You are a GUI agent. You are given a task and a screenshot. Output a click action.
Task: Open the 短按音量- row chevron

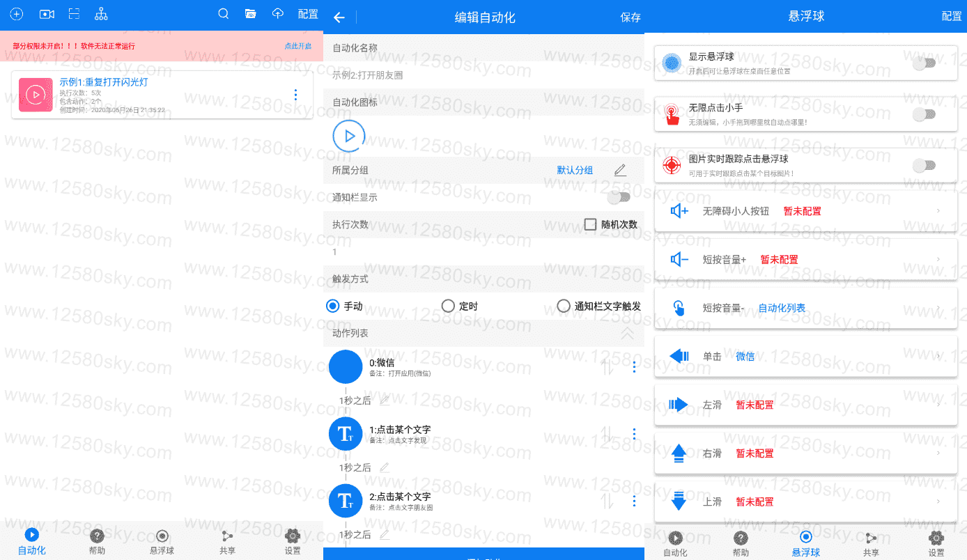[x=938, y=308]
